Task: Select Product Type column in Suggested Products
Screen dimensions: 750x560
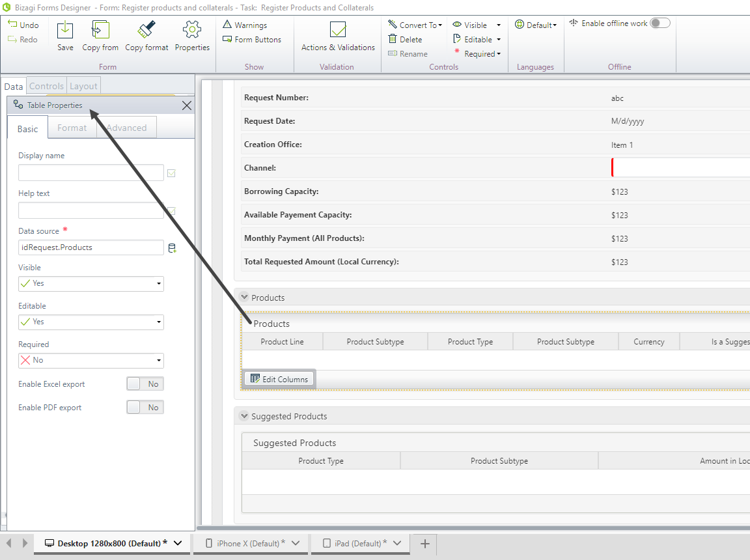Action: (321, 460)
